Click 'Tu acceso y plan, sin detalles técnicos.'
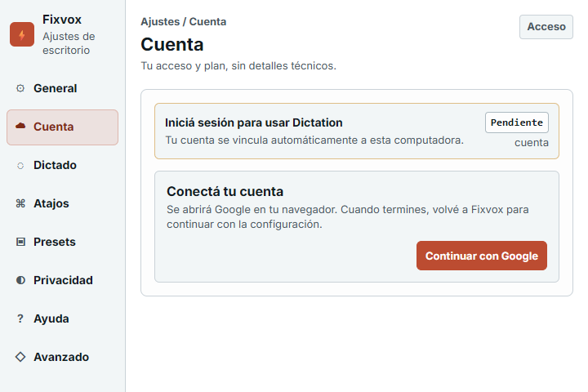The height and width of the screenshot is (392, 588). coord(238,66)
